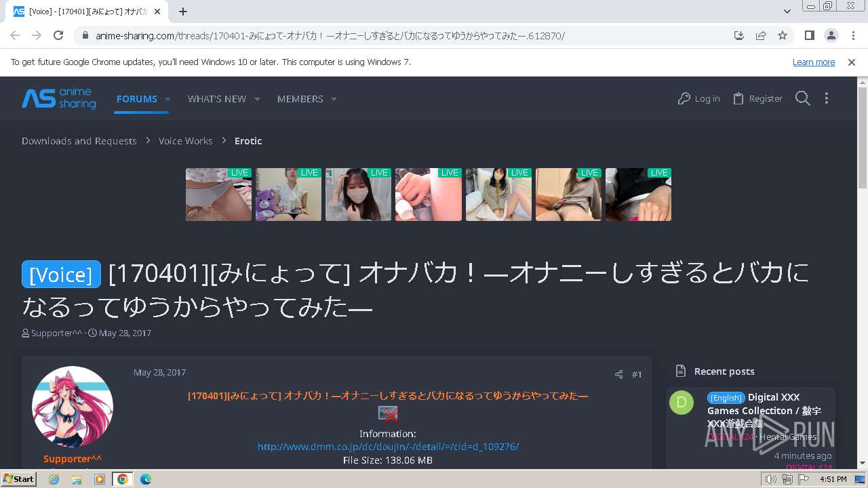Open Digital XXX Games Collection recent post
Viewport: 868px width, 488px height.
(764, 410)
